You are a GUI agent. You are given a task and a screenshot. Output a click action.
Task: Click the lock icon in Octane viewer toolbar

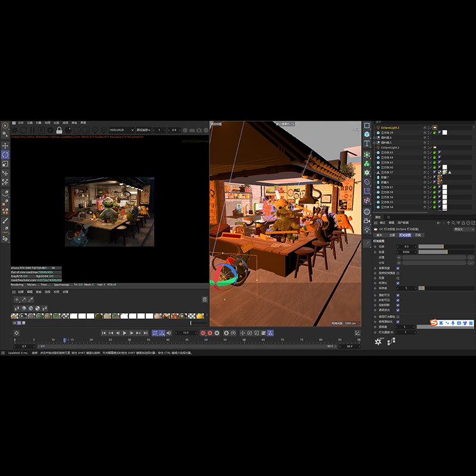(59, 130)
